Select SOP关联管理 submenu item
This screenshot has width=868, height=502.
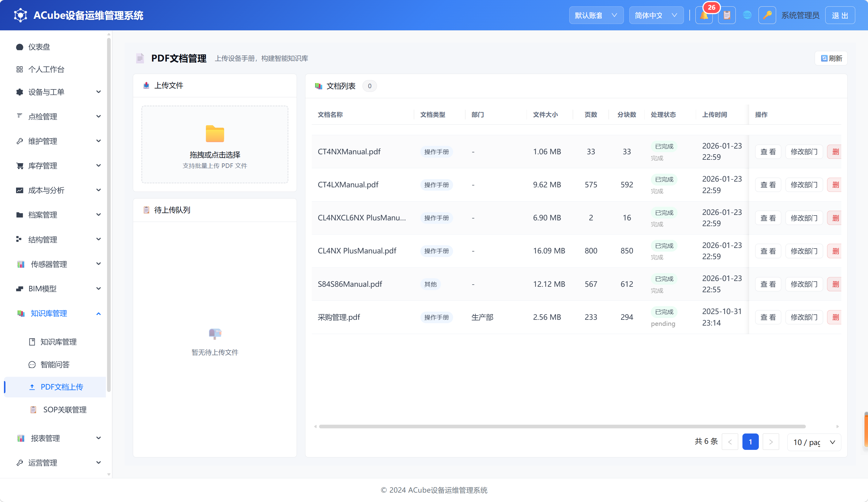coord(55,409)
